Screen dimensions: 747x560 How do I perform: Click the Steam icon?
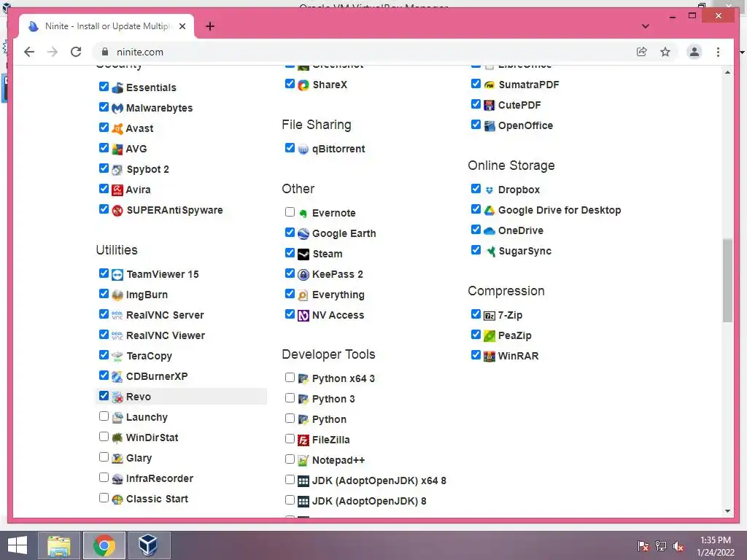303,254
